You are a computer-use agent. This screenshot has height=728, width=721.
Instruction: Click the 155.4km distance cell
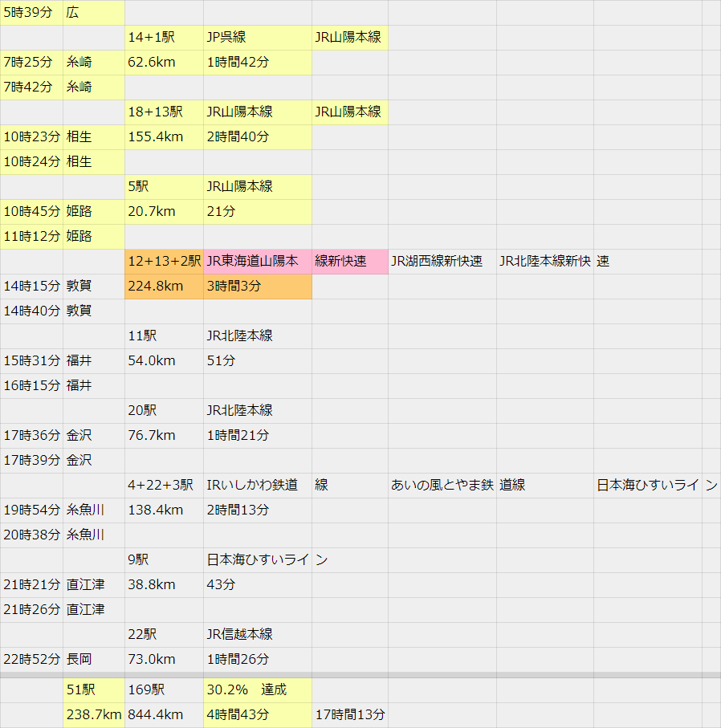click(164, 137)
